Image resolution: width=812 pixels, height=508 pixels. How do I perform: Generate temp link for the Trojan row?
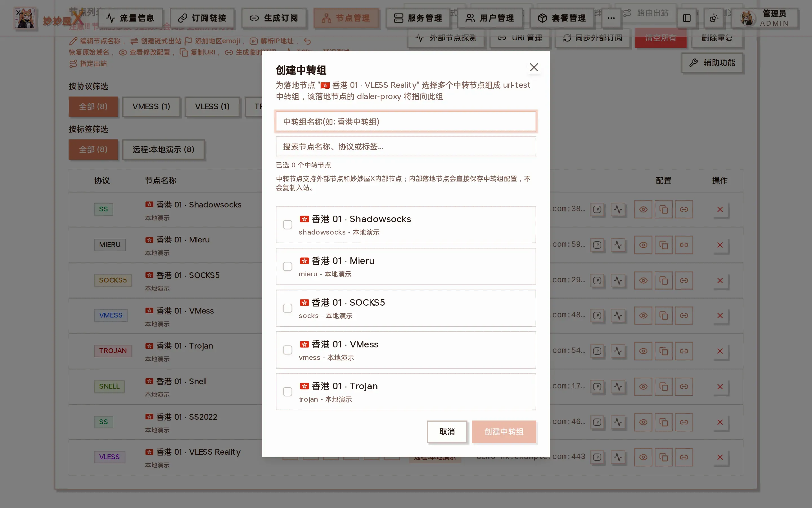click(684, 351)
